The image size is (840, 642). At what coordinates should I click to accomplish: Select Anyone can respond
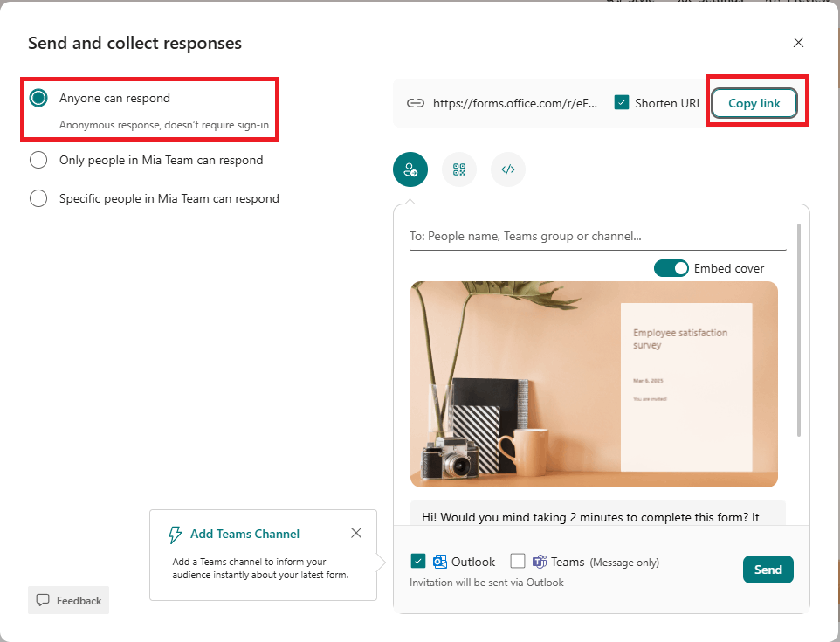(x=38, y=98)
